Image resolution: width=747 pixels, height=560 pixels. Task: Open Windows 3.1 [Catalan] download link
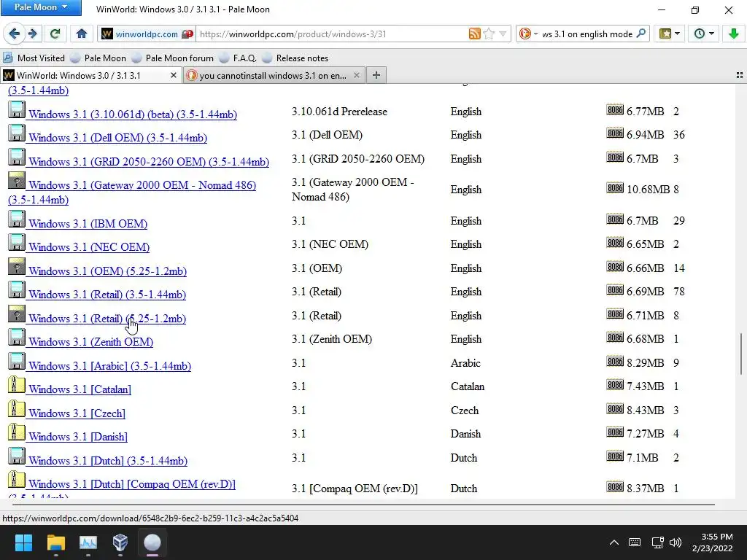tap(80, 389)
